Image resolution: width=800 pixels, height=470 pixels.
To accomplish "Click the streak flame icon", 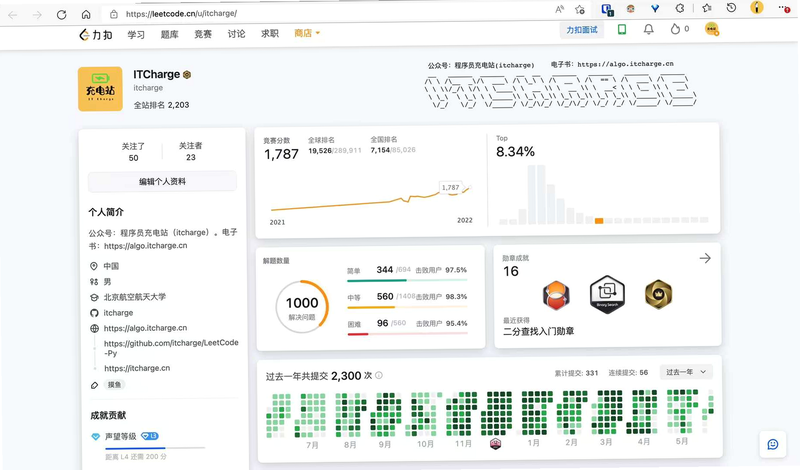I will (x=675, y=29).
